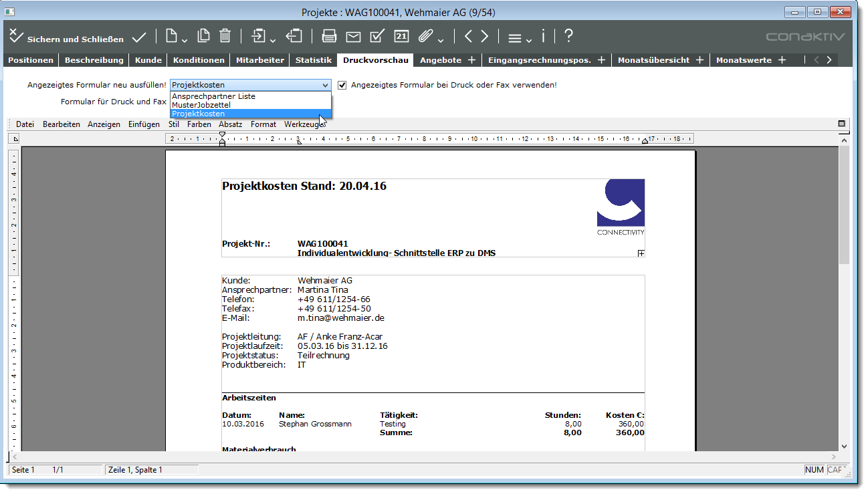Click the plus next to the Angebote tab
Viewport: 868px width, 494px height.
[x=471, y=60]
